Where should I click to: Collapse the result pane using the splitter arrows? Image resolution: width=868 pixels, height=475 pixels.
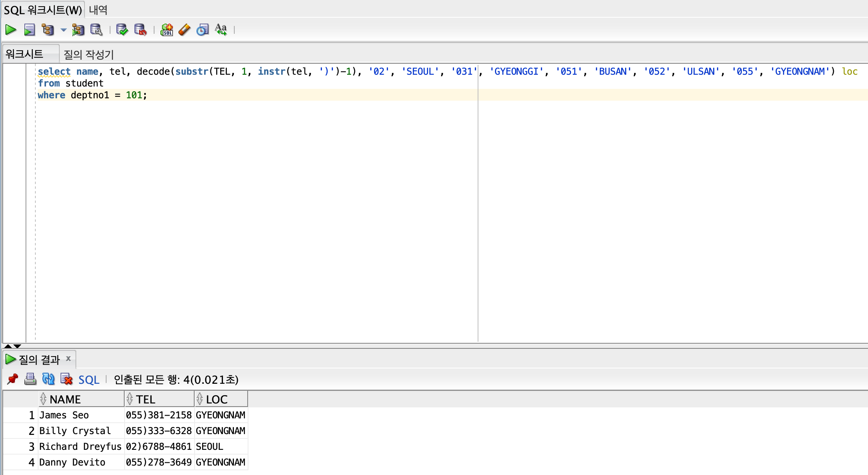pyautogui.click(x=17, y=346)
